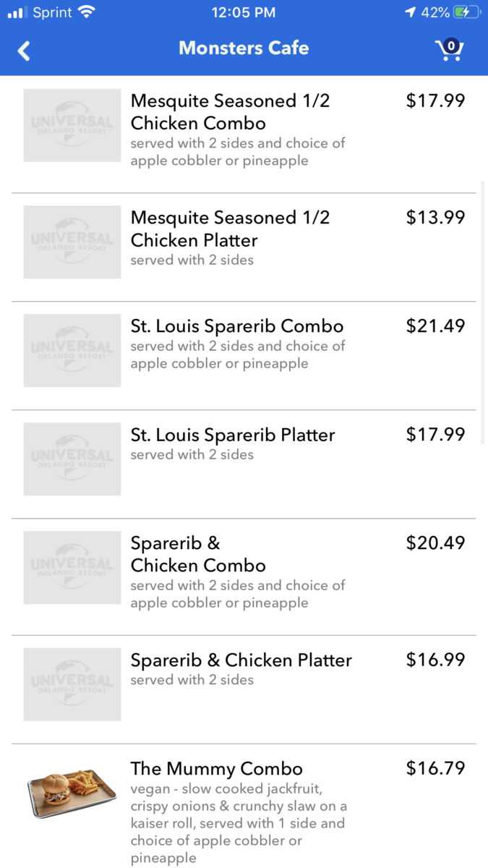Select Sparerib & Chicken Combo
Image resolution: width=488 pixels, height=868 pixels.
point(197,554)
